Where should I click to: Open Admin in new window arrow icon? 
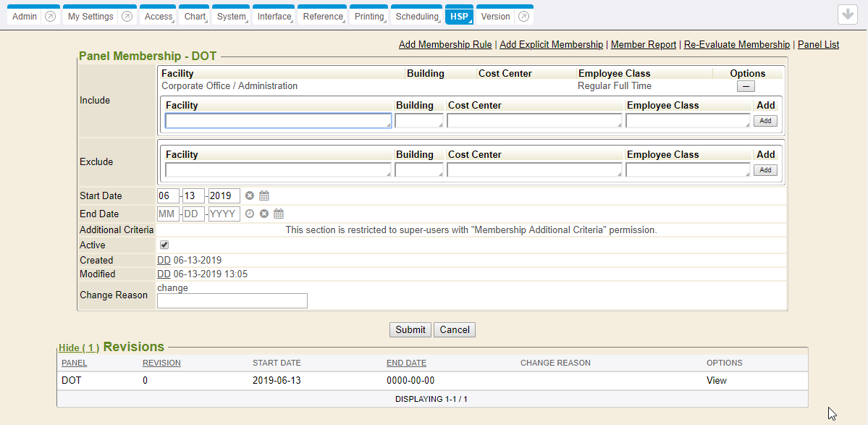[50, 17]
